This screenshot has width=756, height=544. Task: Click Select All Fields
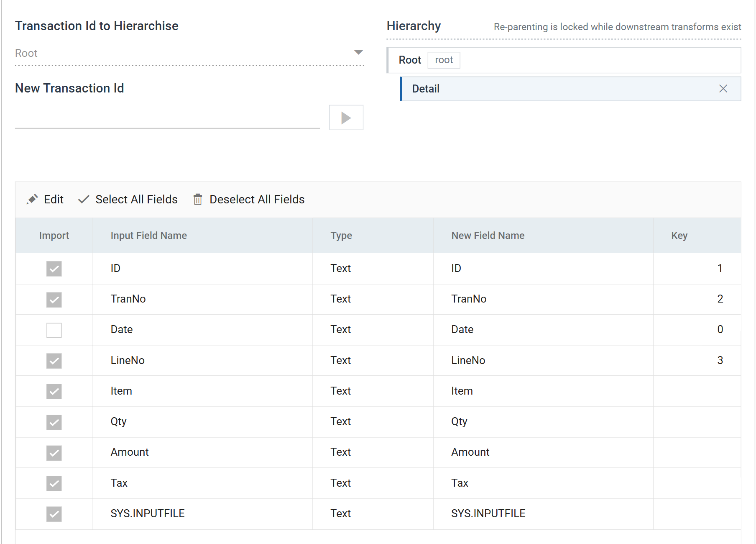128,199
